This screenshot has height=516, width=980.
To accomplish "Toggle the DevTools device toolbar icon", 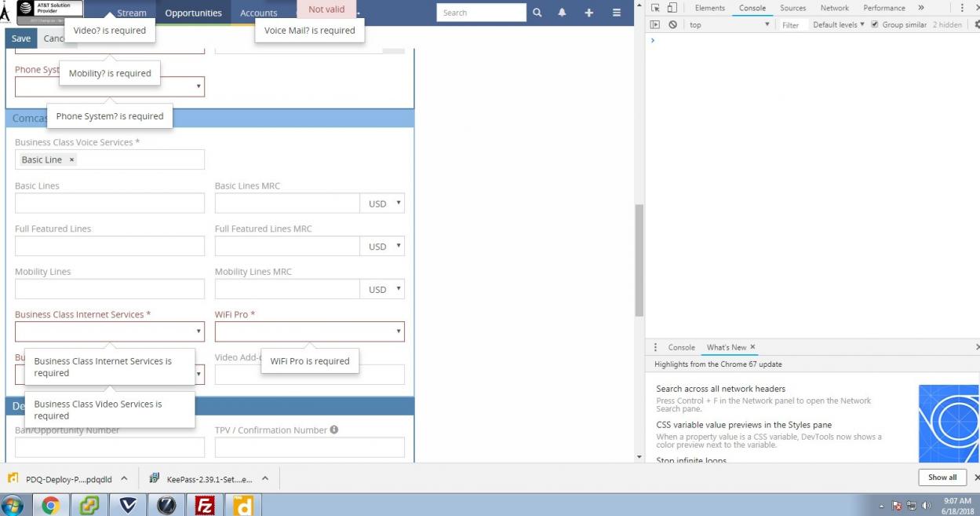I will [x=672, y=8].
